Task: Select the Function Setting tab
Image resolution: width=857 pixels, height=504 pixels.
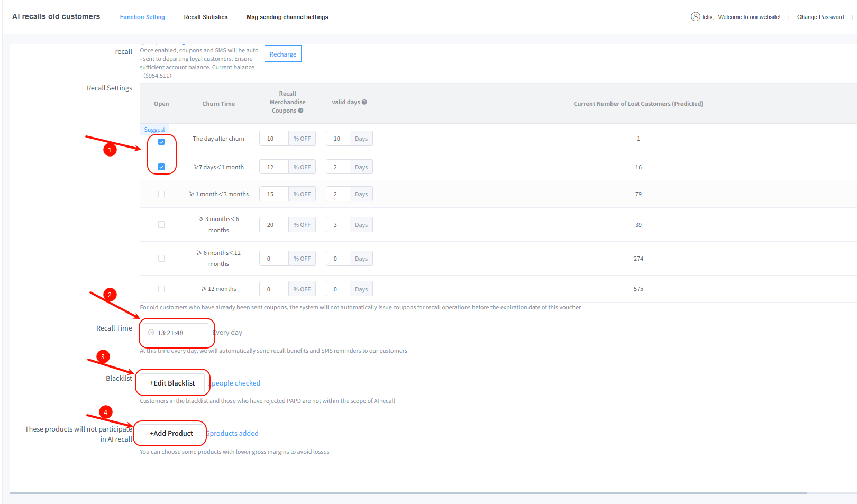Action: click(142, 17)
